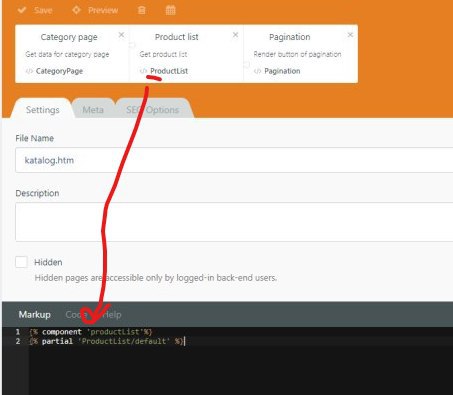Click the Preview button in the toolbar
Screen dimensions: 453x395
[x=95, y=10]
